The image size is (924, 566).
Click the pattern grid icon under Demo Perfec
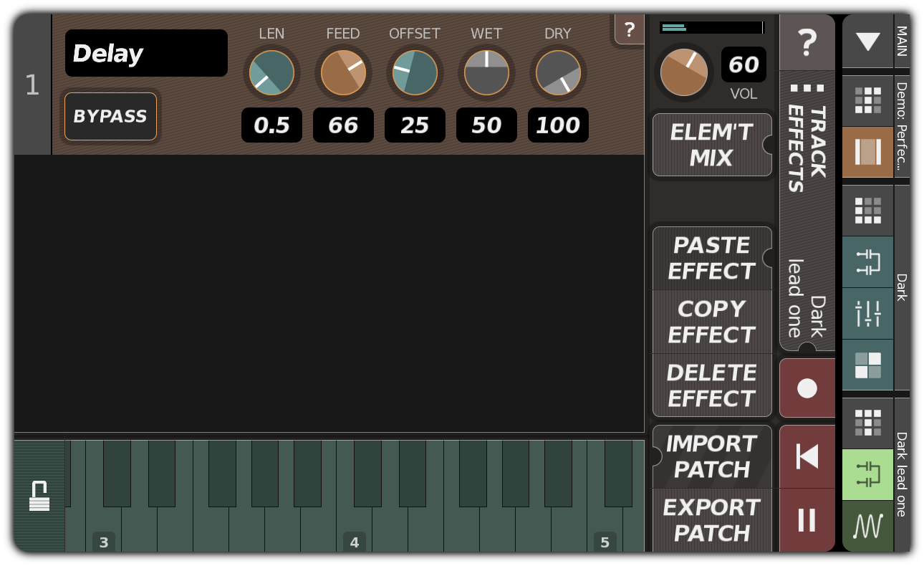(867, 100)
